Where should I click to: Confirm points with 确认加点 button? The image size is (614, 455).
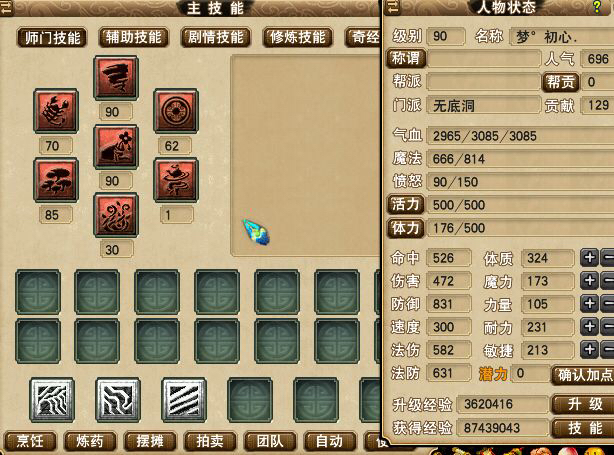[584, 375]
